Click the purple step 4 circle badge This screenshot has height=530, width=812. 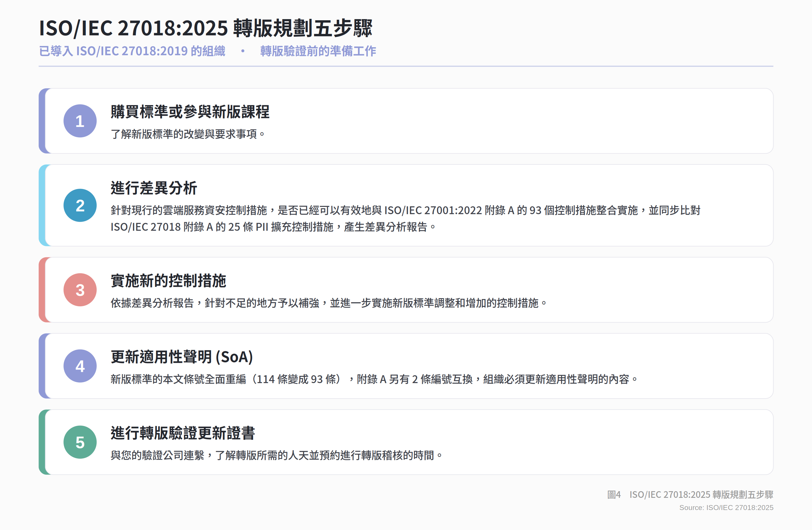click(80, 366)
